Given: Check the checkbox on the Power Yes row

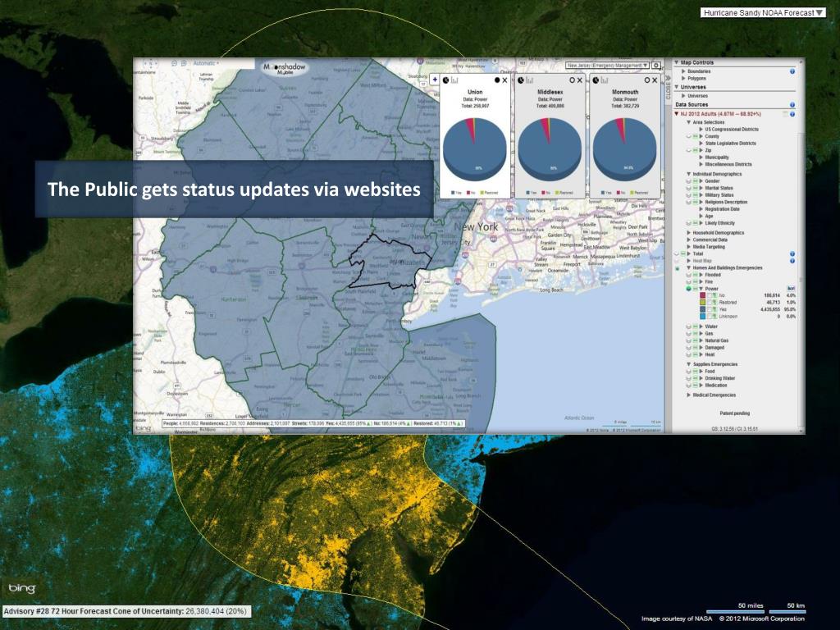Looking at the screenshot, I should (710, 309).
